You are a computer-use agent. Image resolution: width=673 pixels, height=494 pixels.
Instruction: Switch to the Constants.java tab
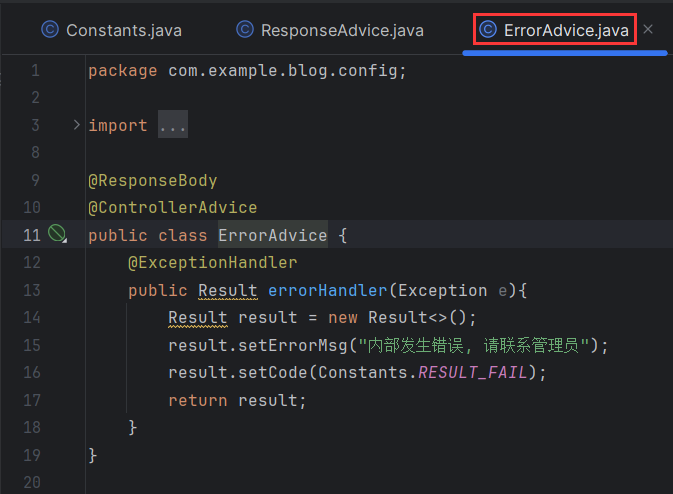click(112, 30)
